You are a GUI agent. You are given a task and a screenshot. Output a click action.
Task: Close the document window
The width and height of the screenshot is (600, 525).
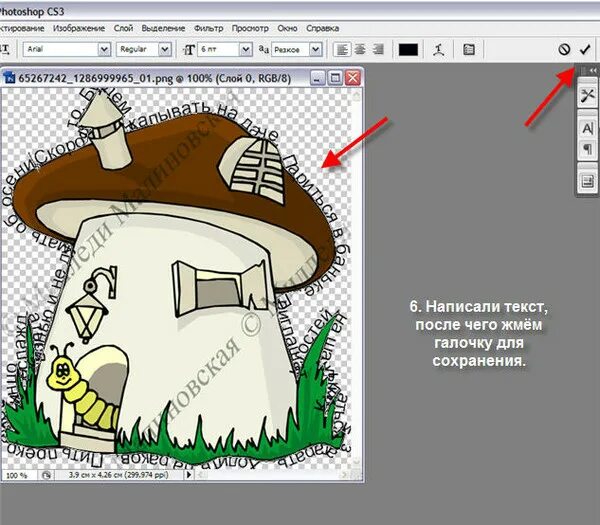(x=353, y=78)
